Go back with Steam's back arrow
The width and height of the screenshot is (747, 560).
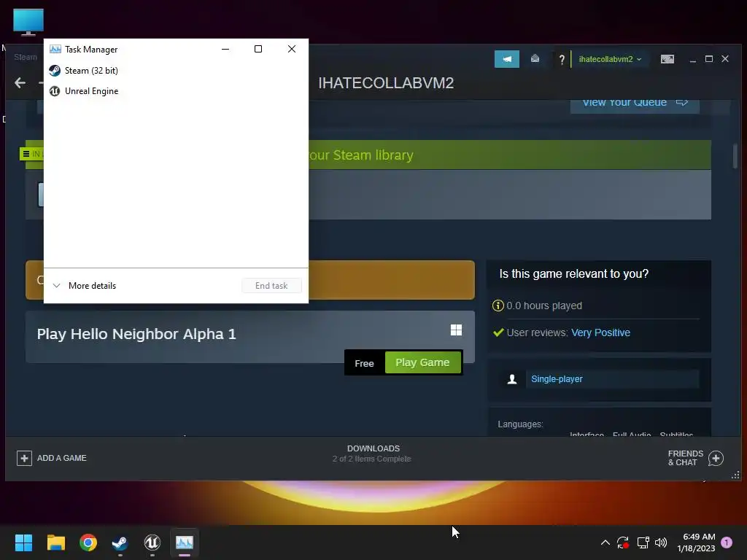20,83
